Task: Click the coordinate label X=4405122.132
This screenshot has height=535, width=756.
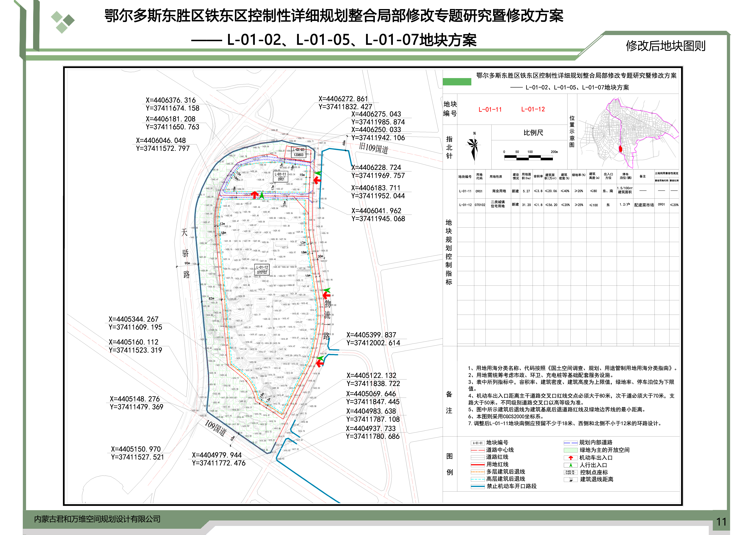Action: 371,376
